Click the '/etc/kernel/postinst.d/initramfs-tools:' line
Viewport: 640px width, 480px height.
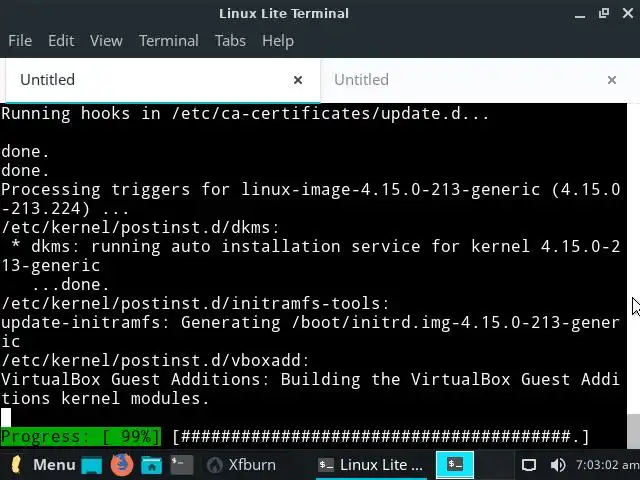click(195, 304)
